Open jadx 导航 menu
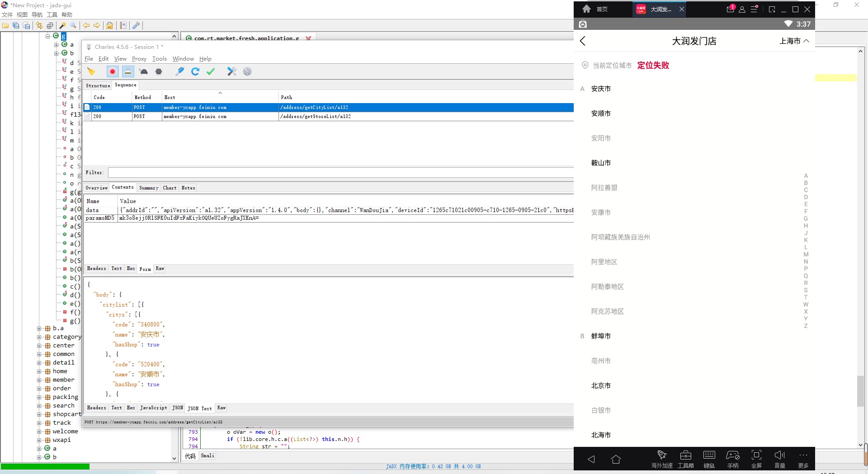Image resolution: width=868 pixels, height=474 pixels. (37, 15)
